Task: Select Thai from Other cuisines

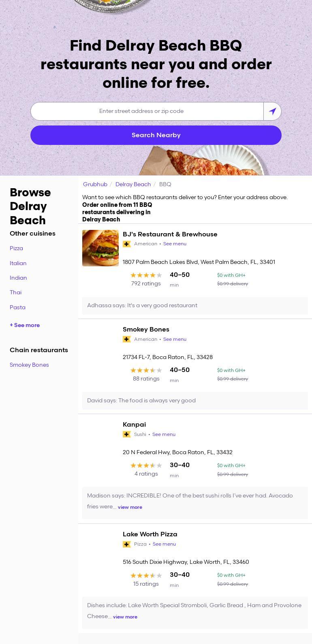Action: (x=16, y=293)
